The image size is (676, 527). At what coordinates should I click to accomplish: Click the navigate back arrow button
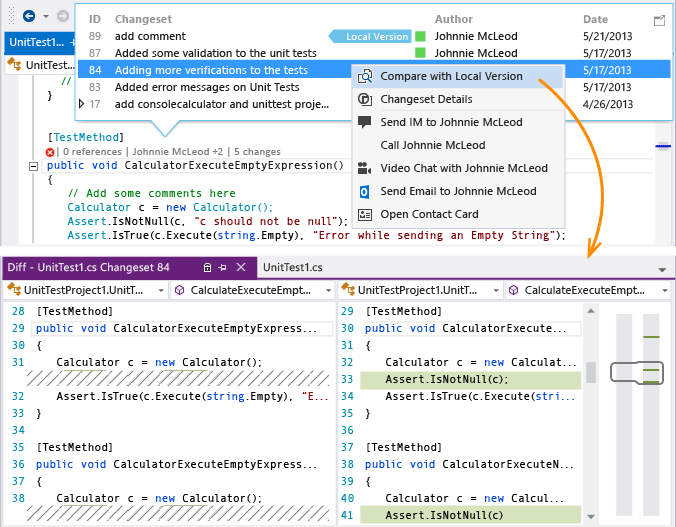[29, 16]
